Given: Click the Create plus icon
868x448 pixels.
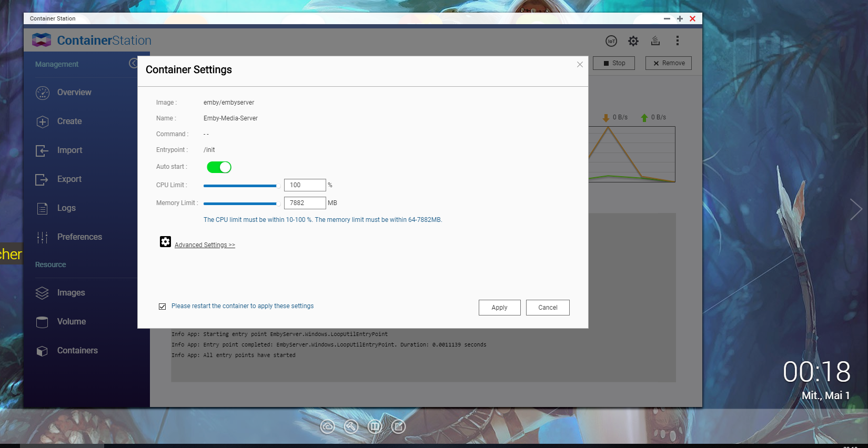Looking at the screenshot, I should [43, 122].
